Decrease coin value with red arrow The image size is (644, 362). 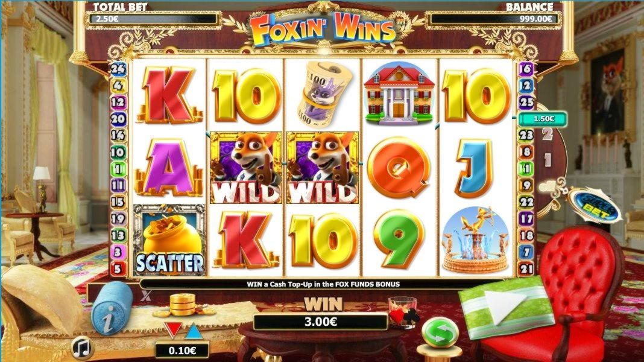pyautogui.click(x=172, y=330)
